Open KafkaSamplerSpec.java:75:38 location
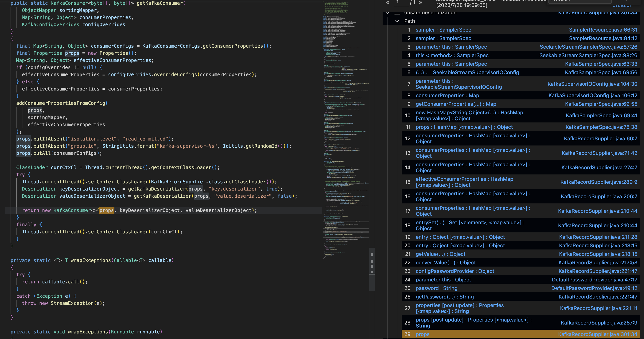Viewport: 644px width, 339px height. 601,127
